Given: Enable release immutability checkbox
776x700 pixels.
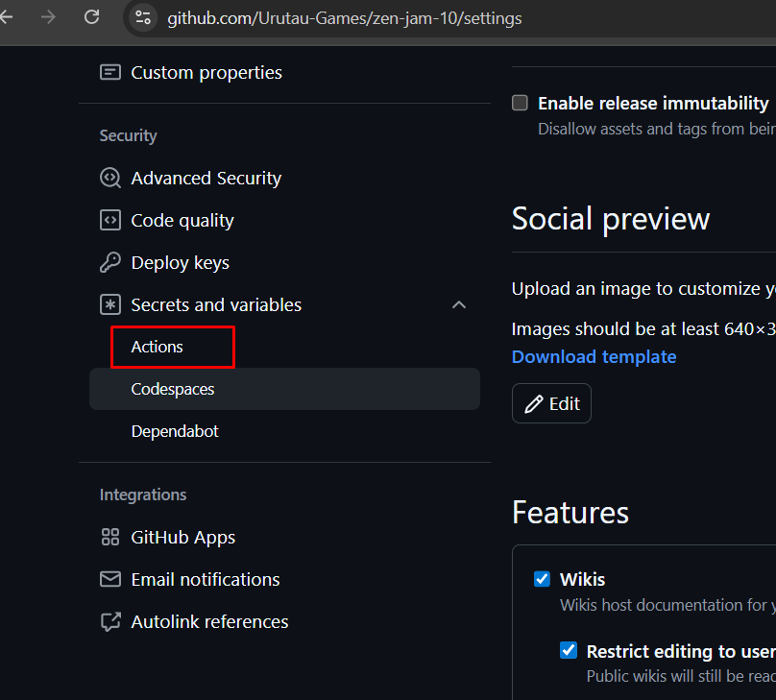Looking at the screenshot, I should pyautogui.click(x=520, y=103).
